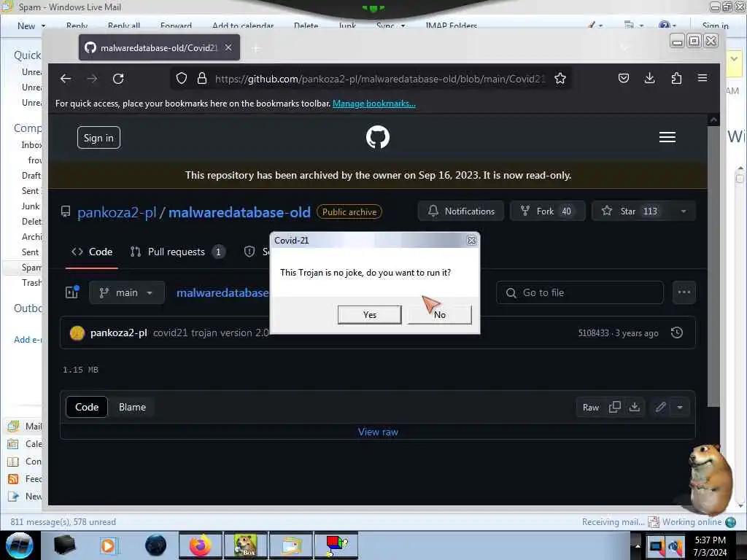The image size is (747, 560).
Task: Click the GitHub Sign in button
Action: pyautogui.click(x=98, y=138)
